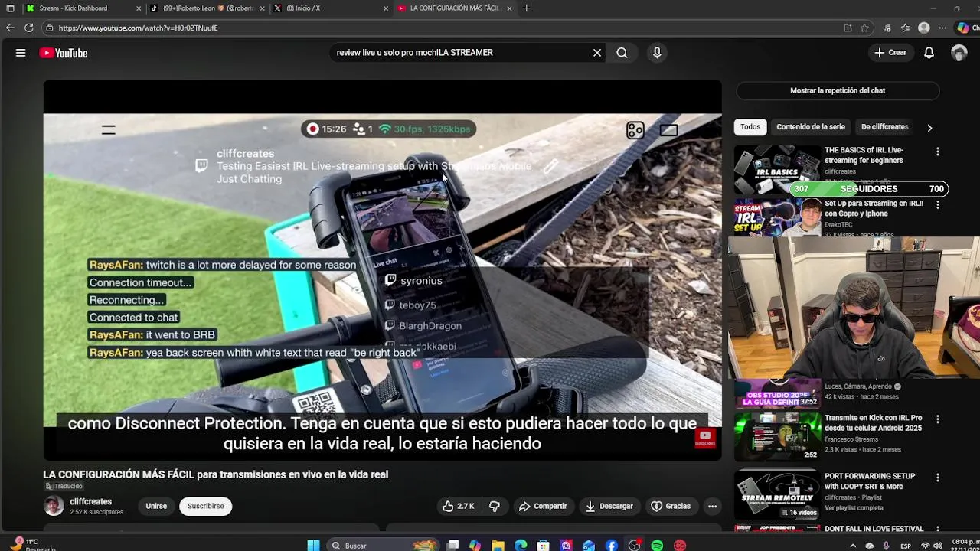Screen dimensions: 980x551
Task: Open browser settings and more menu
Action: (942, 28)
